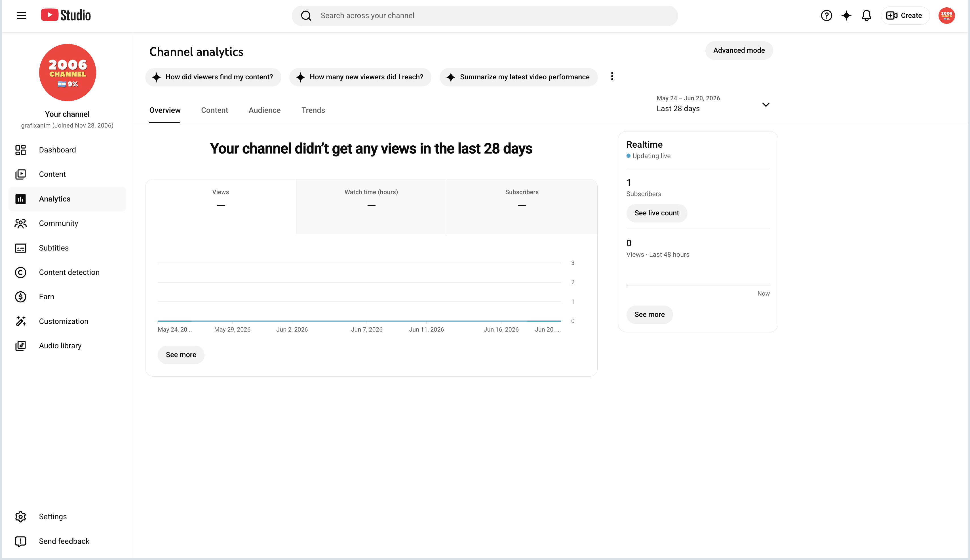Click the Help question mark icon

tap(826, 15)
